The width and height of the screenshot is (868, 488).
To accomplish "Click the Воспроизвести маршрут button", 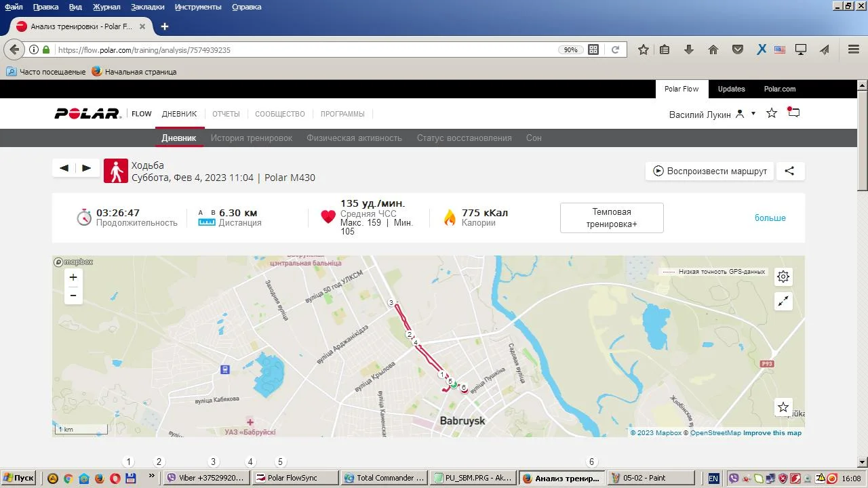I will click(709, 171).
